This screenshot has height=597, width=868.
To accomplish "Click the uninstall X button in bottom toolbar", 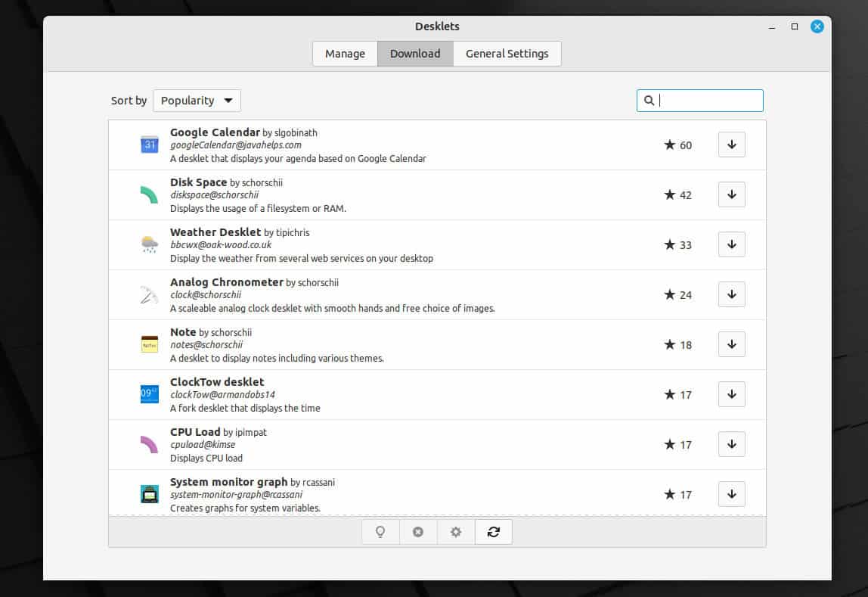I will (418, 532).
